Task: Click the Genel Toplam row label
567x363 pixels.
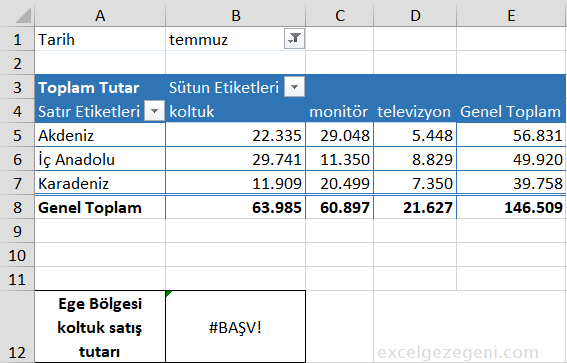Action: tap(100, 207)
